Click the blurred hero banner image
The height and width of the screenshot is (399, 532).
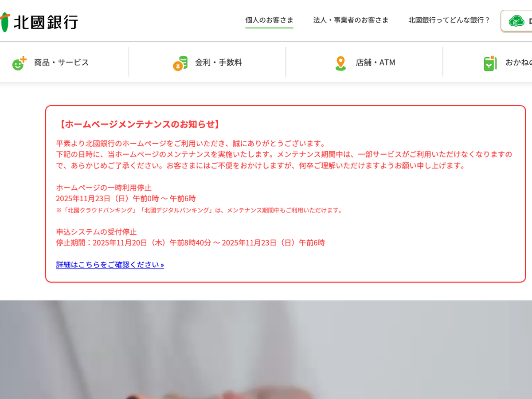pyautogui.click(x=266, y=350)
